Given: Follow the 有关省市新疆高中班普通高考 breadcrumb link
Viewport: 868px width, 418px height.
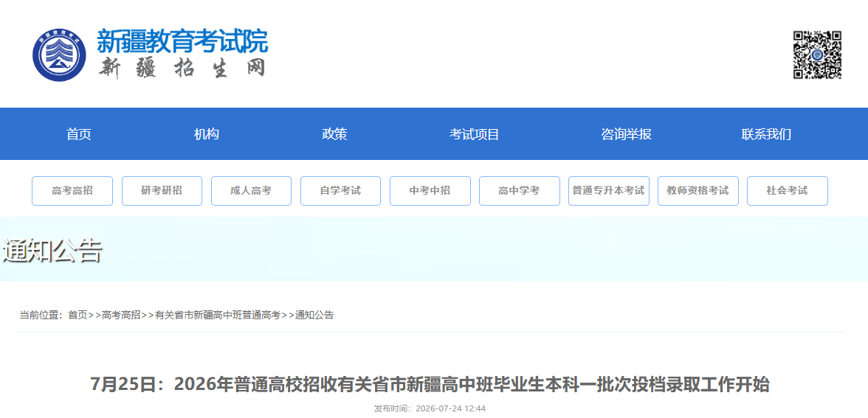Looking at the screenshot, I should tap(218, 316).
